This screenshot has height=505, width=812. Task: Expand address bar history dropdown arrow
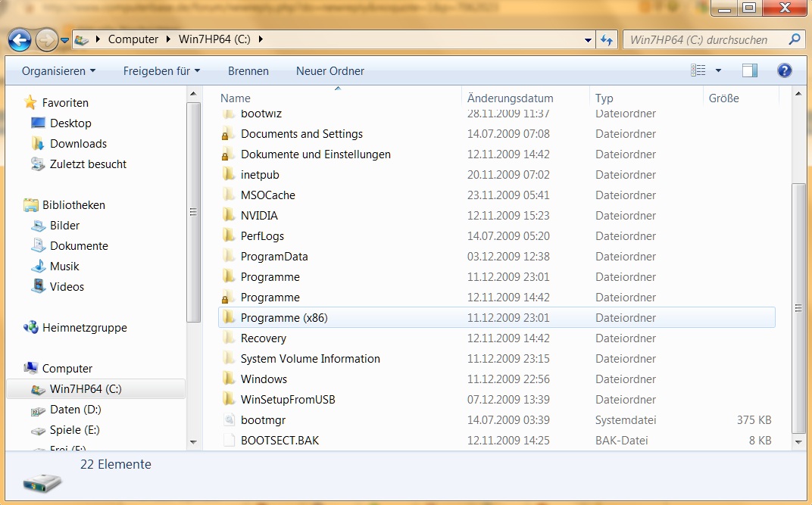click(x=588, y=40)
